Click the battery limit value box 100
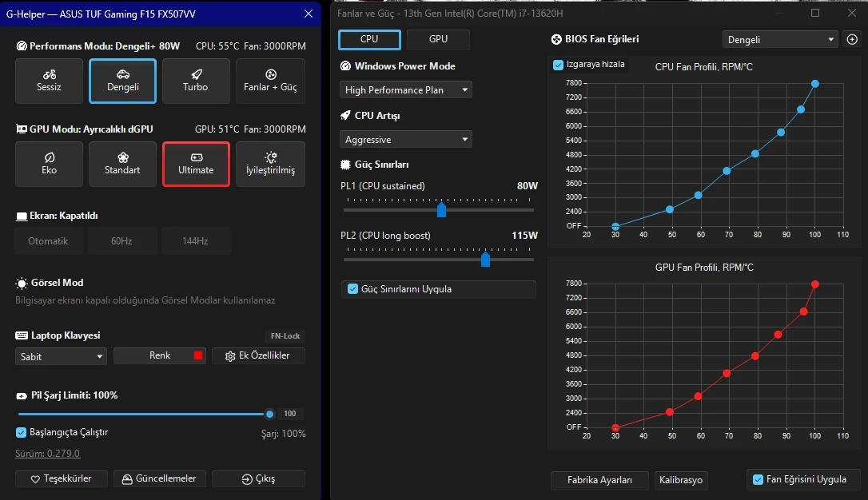Image resolution: width=868 pixels, height=500 pixels. 290,414
